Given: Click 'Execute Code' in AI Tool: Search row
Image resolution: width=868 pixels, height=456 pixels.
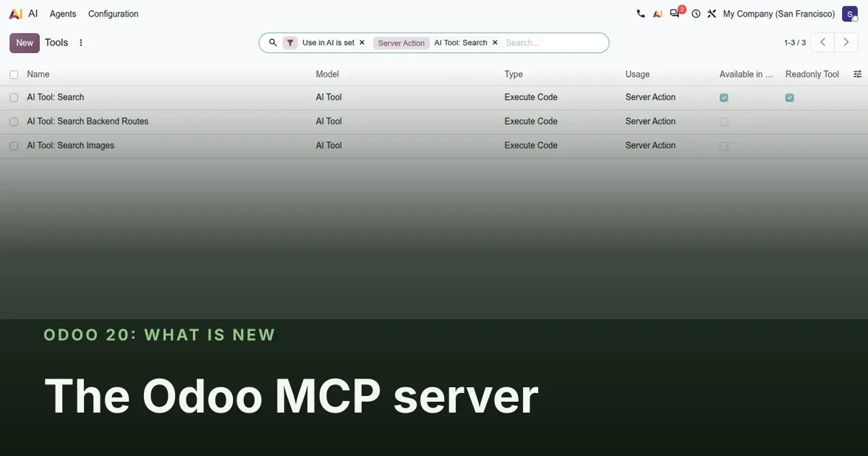Looking at the screenshot, I should [x=531, y=97].
